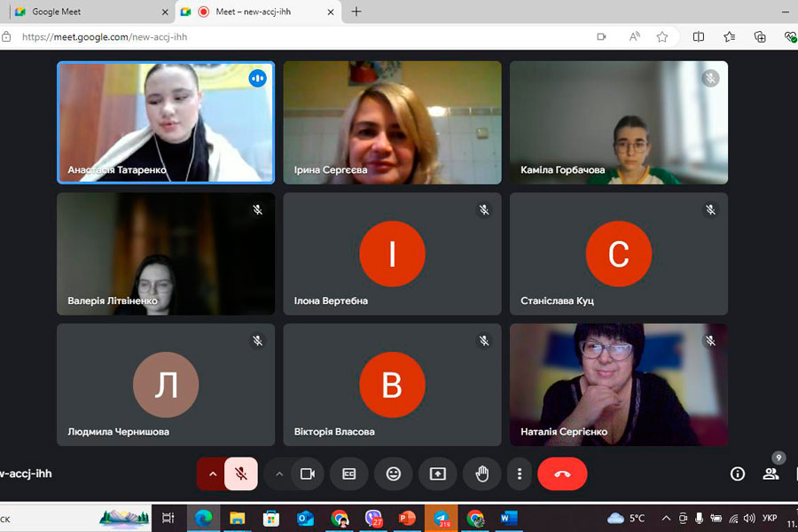The width and height of the screenshot is (798, 532).
Task: Open Telegram from taskbar
Action: 442,518
